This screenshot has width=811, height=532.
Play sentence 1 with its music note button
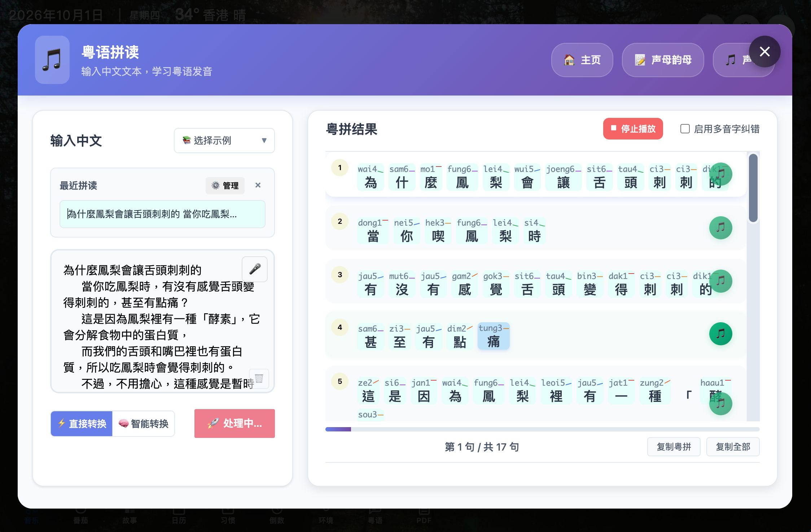(720, 174)
